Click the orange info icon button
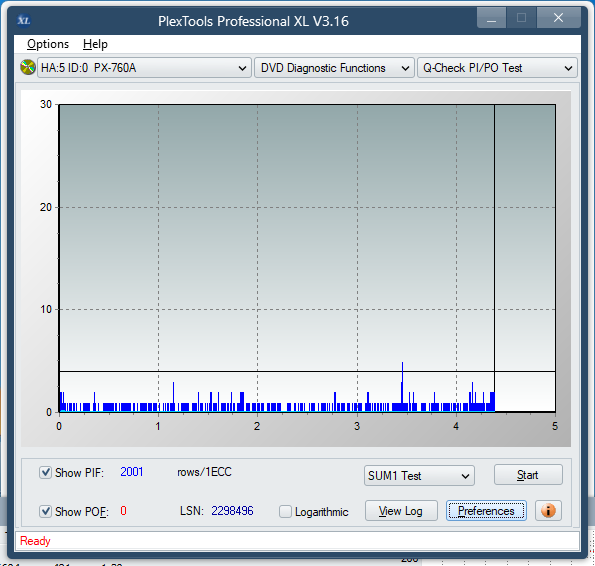The width and height of the screenshot is (595, 566). tap(548, 511)
